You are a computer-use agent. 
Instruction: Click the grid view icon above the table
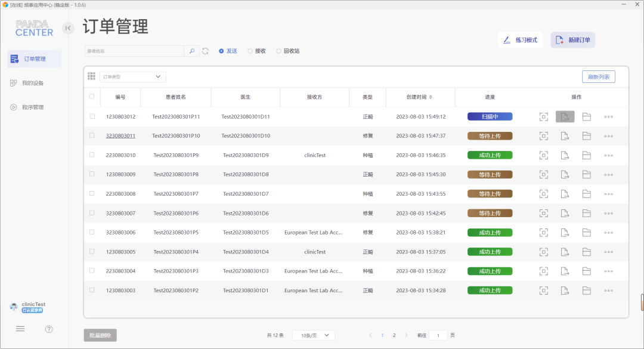point(91,76)
